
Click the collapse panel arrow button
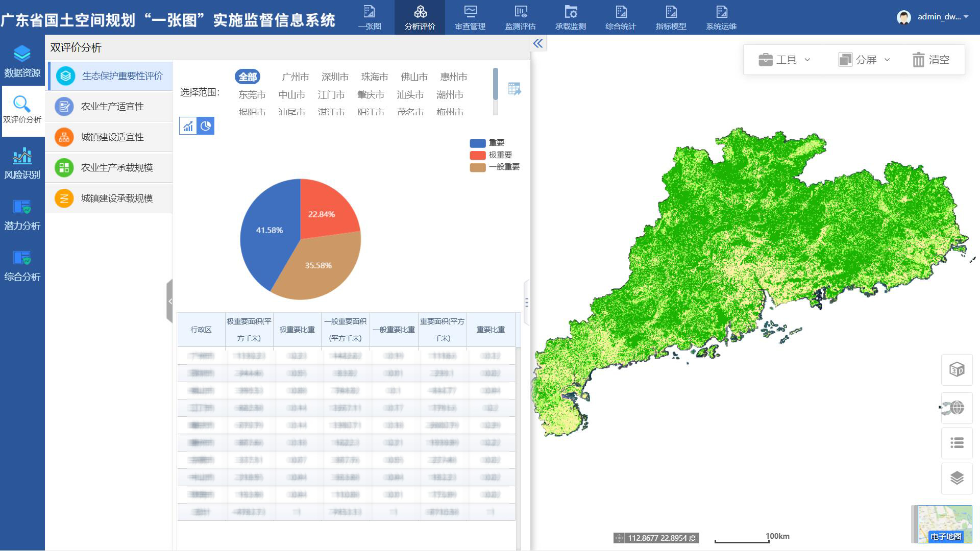538,43
